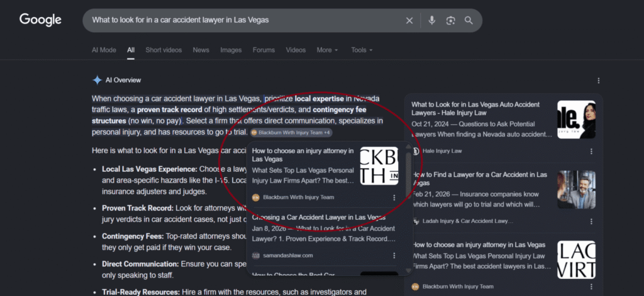Click the Proven Track Record bullet heading
Image resolution: width=644 pixels, height=296 pixels.
138,208
